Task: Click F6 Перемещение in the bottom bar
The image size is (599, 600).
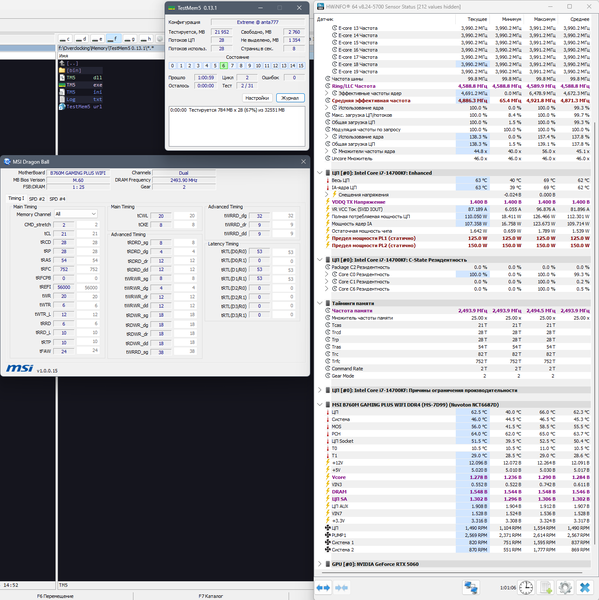Action: [55, 596]
